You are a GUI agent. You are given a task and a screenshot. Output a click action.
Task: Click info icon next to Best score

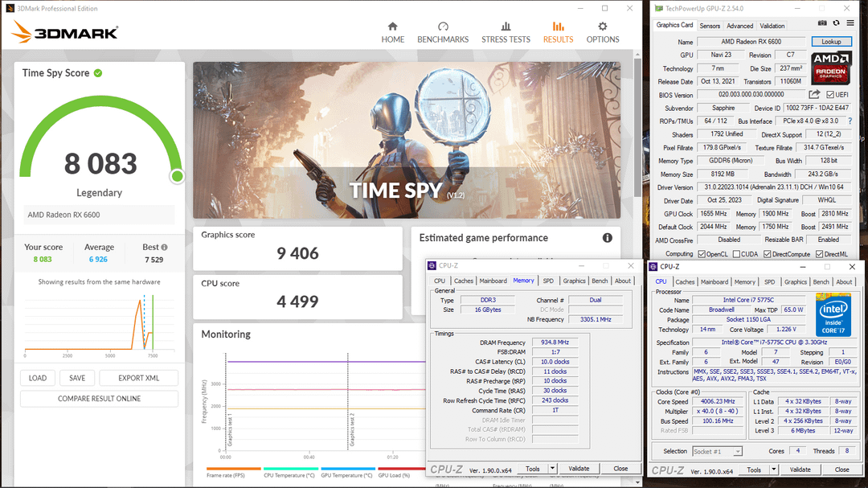pos(165,247)
